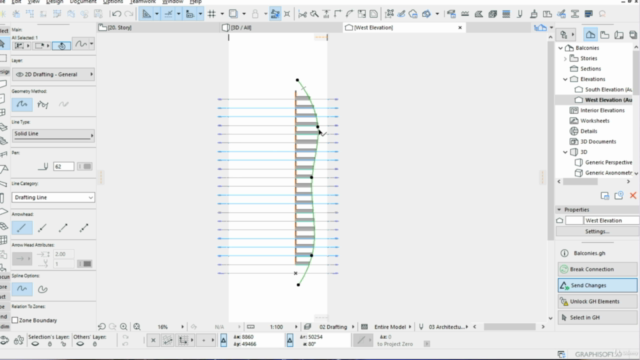The height and width of the screenshot is (360, 640).
Task: Select the open spline option
Action: 22,289
